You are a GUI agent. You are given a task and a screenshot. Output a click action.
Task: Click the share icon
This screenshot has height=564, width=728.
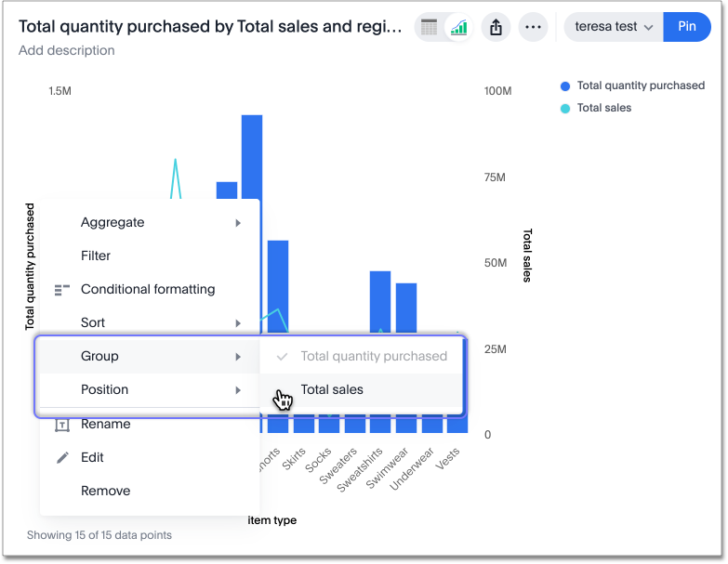[496, 27]
